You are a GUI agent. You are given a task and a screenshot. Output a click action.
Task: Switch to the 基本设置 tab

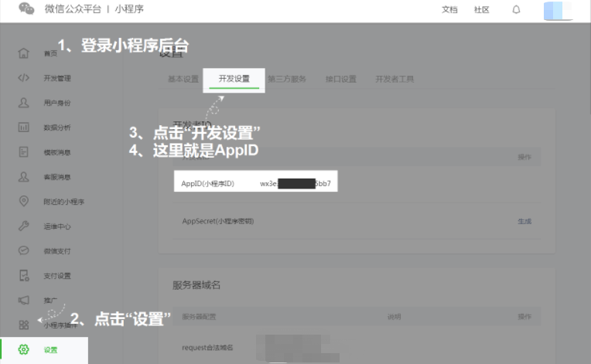(183, 79)
